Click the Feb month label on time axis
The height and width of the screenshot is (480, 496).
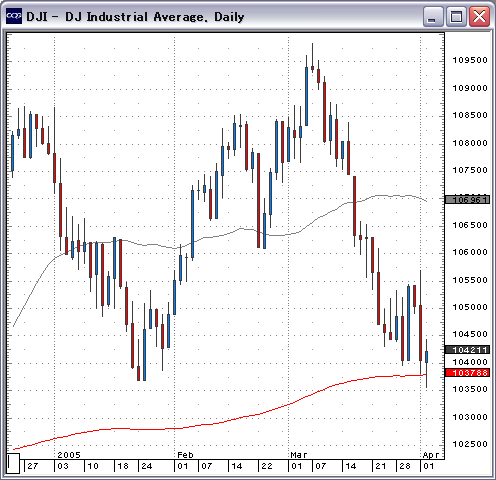(185, 455)
